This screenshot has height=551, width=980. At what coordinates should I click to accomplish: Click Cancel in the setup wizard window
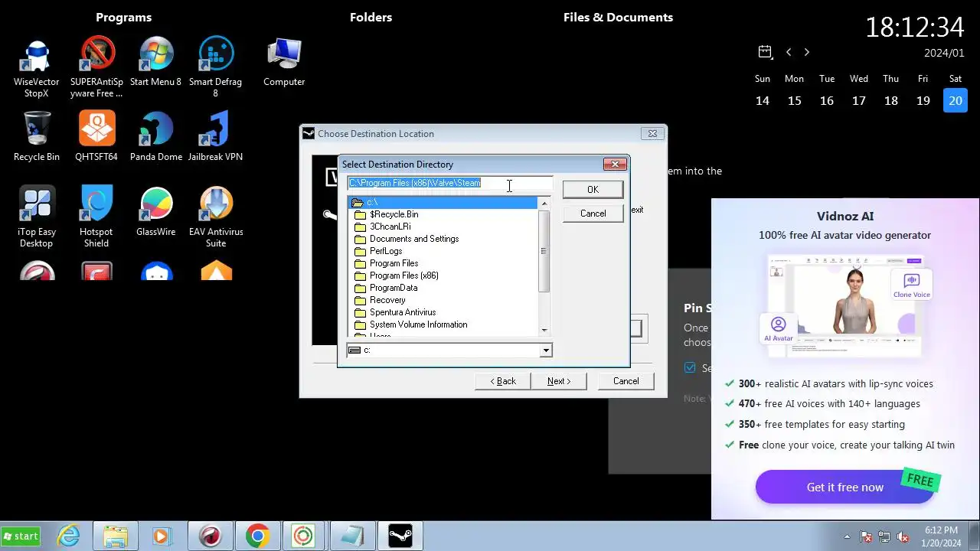pos(626,380)
